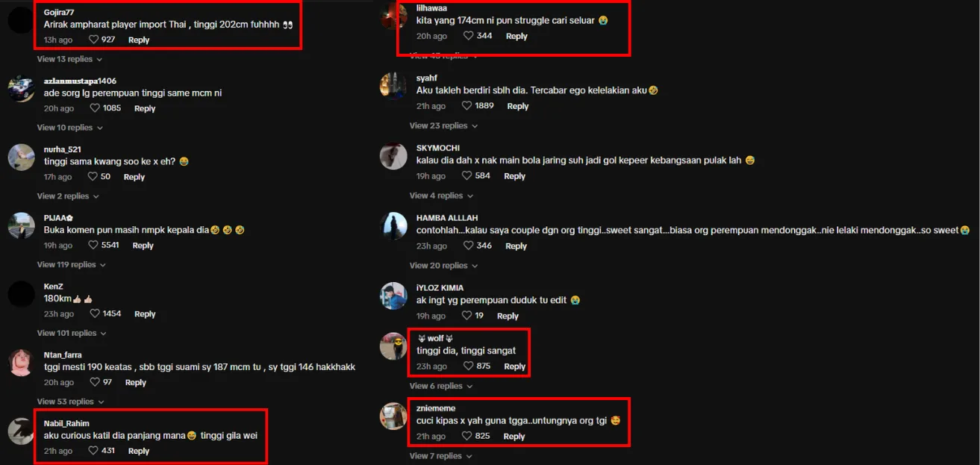Heart wolf's comment with 875 likes
Image resolution: width=980 pixels, height=465 pixels.
pyautogui.click(x=469, y=366)
